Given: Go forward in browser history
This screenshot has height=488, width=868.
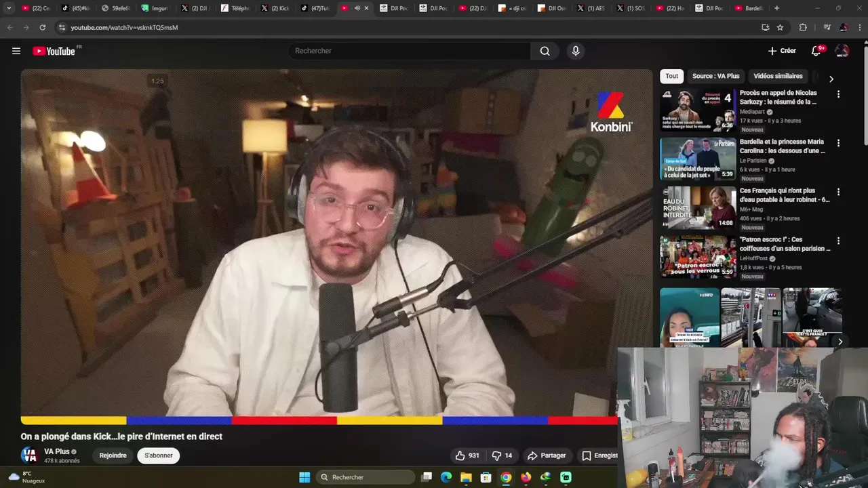Looking at the screenshot, I should click(26, 27).
